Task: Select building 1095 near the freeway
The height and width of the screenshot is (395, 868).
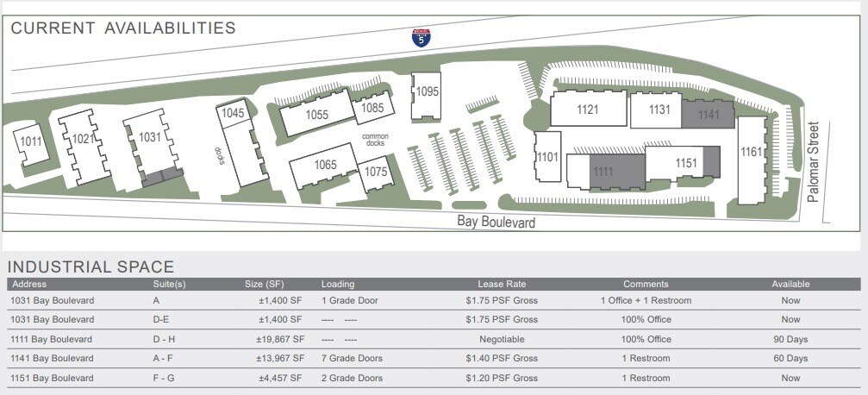Action: coord(428,92)
